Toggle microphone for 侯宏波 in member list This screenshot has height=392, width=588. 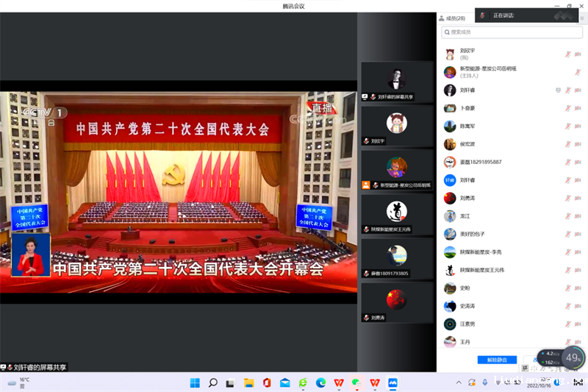(x=567, y=144)
